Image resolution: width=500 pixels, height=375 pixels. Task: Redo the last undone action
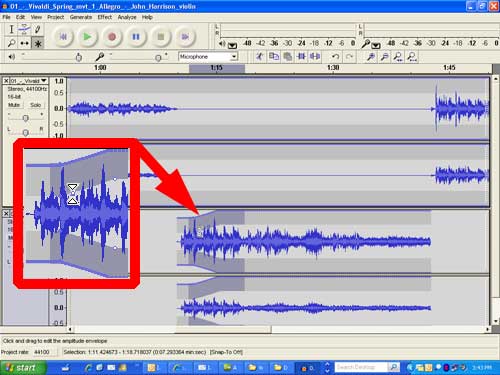pyautogui.click(x=349, y=57)
